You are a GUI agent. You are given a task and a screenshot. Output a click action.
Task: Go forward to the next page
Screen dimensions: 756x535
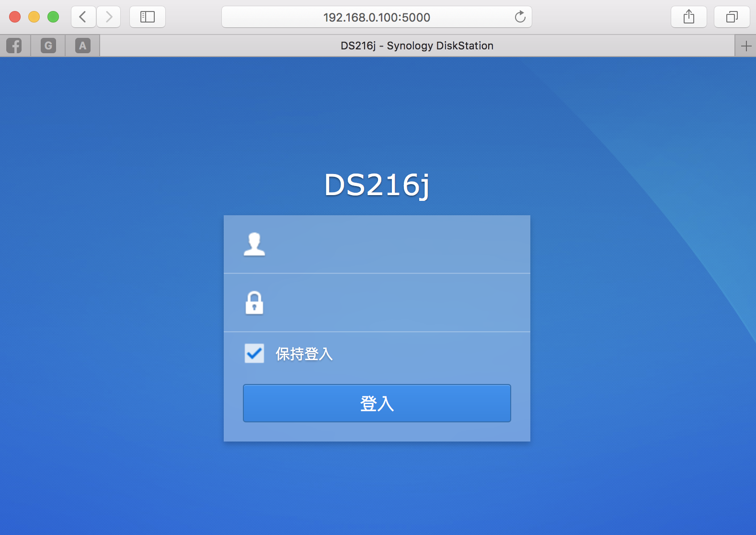click(109, 17)
